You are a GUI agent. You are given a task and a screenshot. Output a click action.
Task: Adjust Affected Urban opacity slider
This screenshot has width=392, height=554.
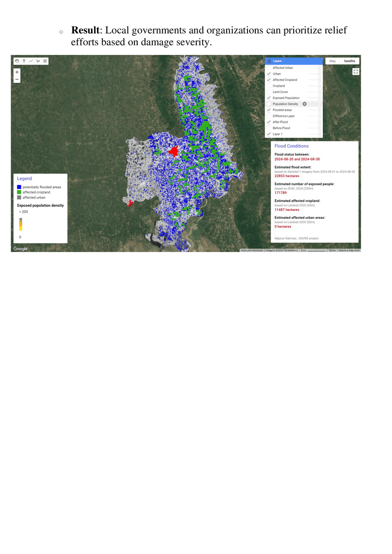314,68
